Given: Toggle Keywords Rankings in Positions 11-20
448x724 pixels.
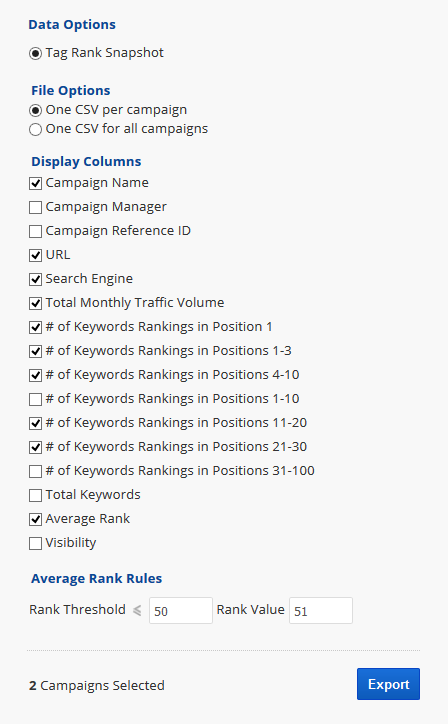Looking at the screenshot, I should (36, 424).
